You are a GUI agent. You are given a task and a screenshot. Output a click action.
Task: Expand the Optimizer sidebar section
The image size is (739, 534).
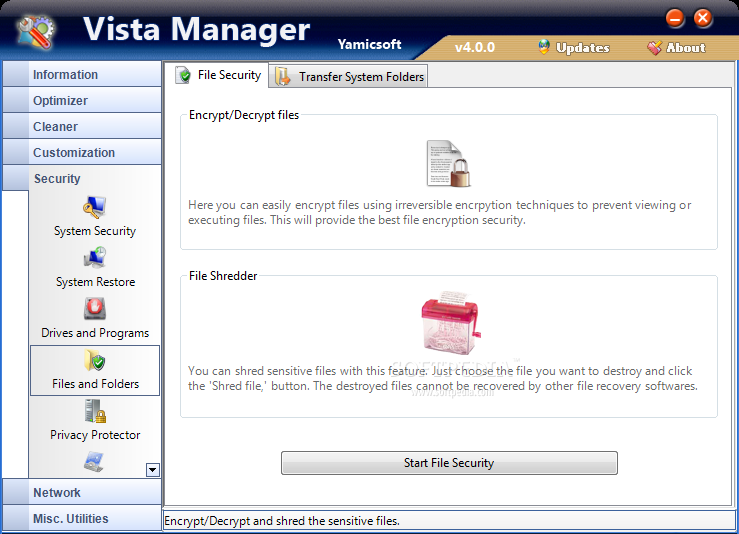pos(82,100)
